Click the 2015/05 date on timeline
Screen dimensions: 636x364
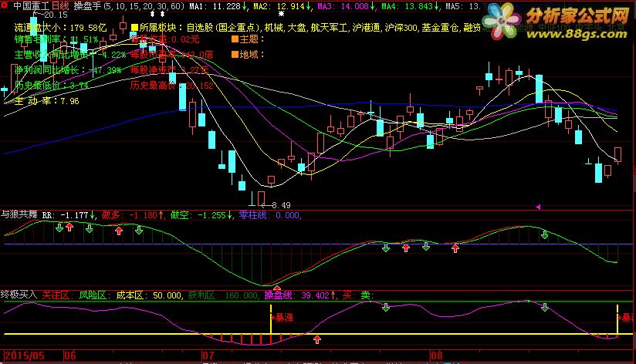(x=25, y=356)
